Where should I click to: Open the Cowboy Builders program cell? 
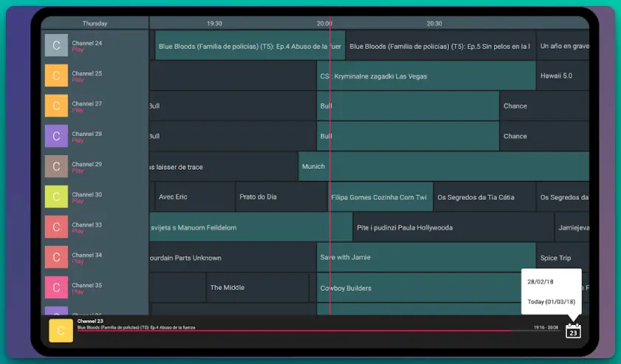point(421,288)
